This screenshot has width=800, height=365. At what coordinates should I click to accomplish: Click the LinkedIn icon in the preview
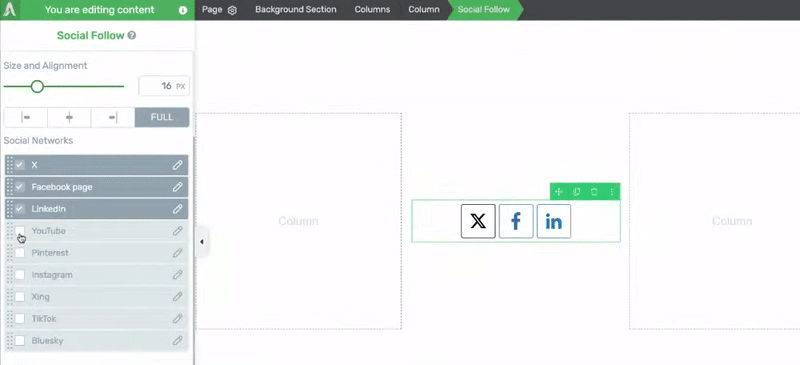coord(554,221)
